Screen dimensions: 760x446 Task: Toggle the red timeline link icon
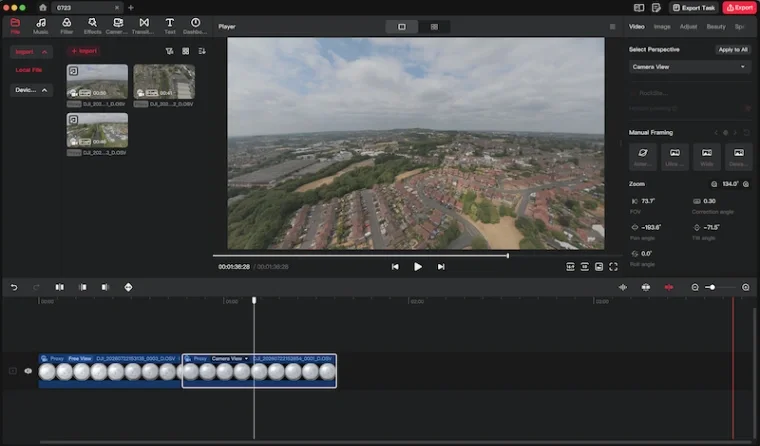669,287
